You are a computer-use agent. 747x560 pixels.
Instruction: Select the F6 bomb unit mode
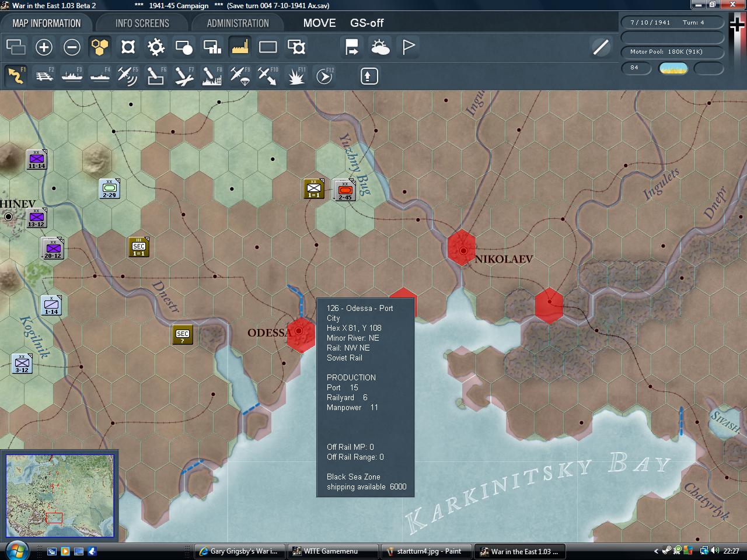pos(156,76)
